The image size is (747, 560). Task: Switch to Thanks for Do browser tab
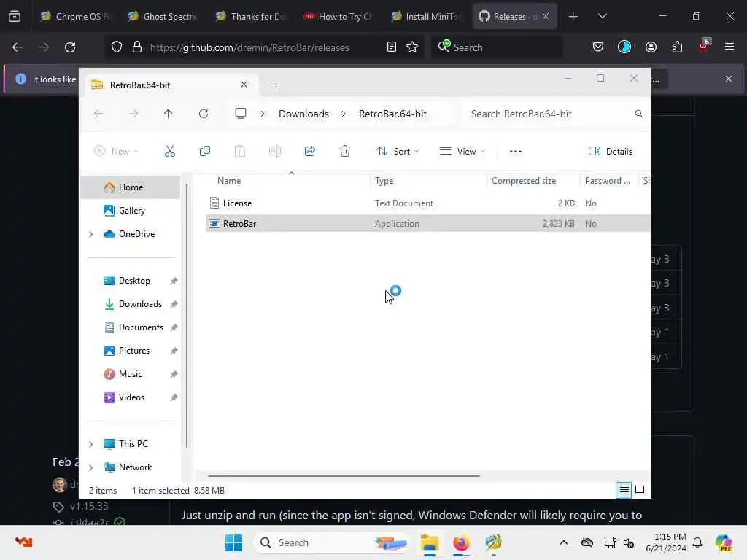(x=250, y=16)
